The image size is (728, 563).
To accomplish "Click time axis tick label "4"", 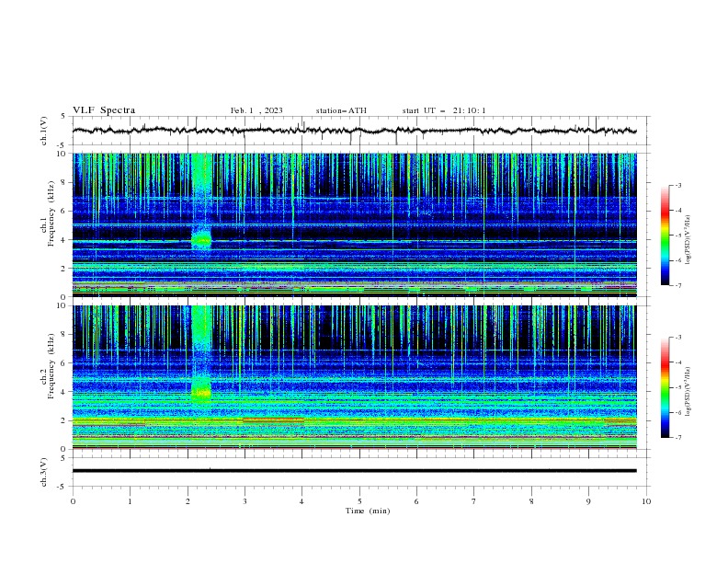I will pos(302,501).
